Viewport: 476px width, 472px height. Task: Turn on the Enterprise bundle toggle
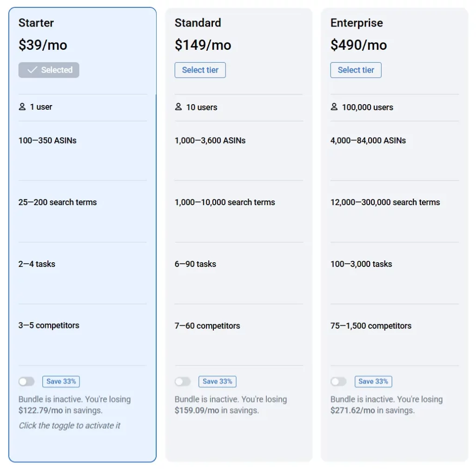338,381
